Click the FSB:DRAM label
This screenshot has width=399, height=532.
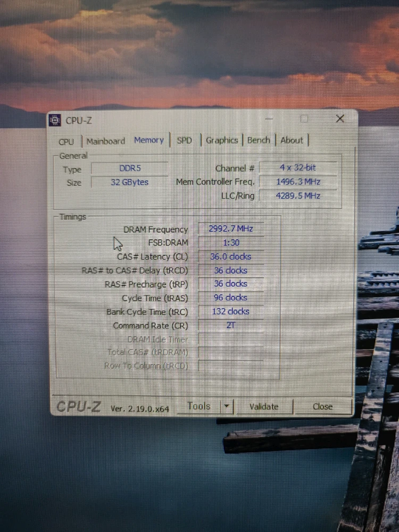168,243
